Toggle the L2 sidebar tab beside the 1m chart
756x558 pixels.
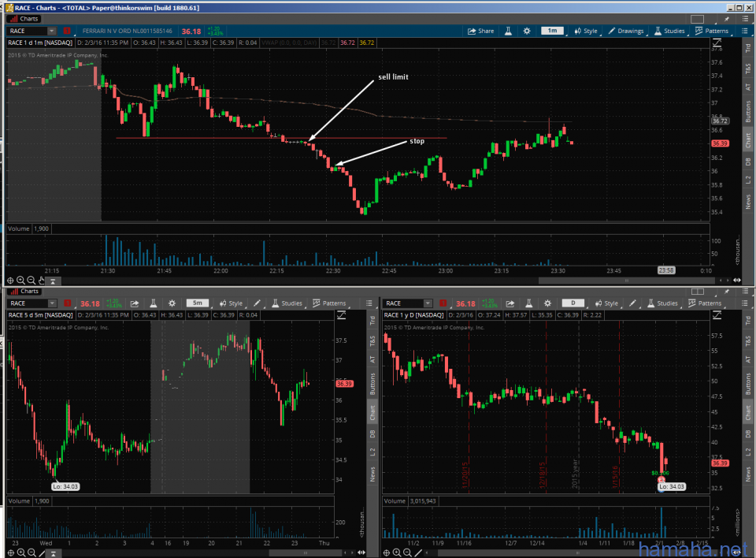748,180
